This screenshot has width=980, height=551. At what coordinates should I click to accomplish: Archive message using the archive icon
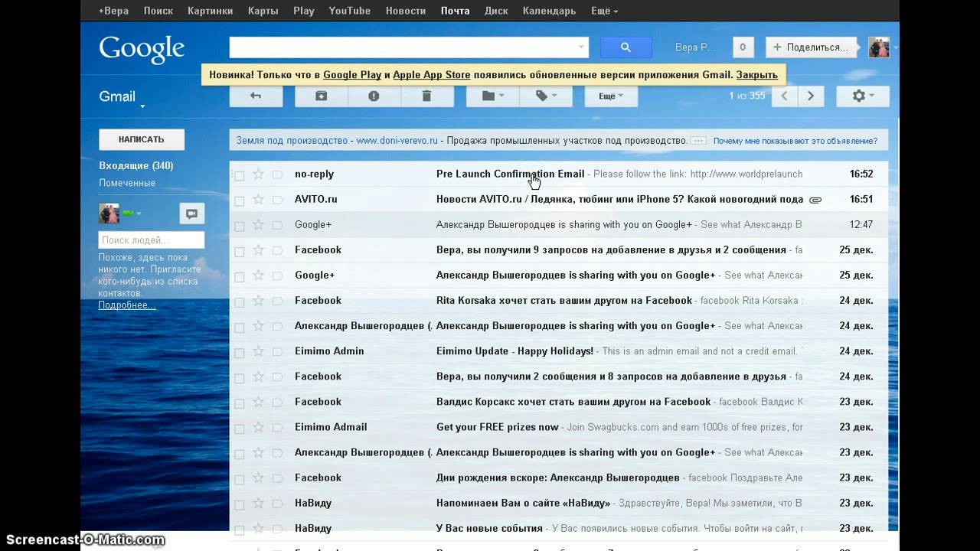coord(321,96)
